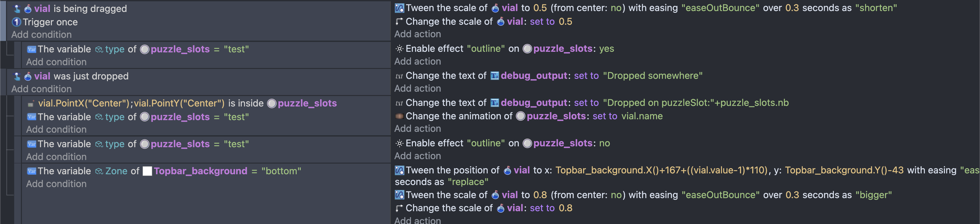The width and height of the screenshot is (980, 224).
Task: Click the Trigger once condition icon
Action: click(x=16, y=22)
